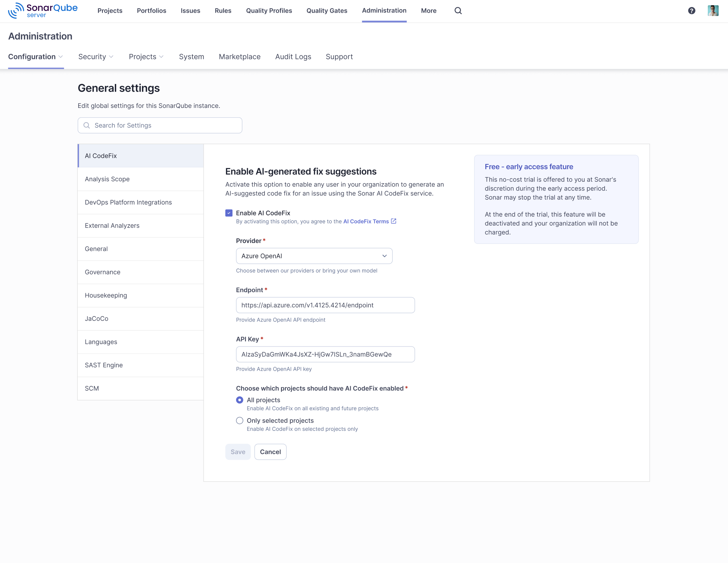Focus the API Key input field
Screen dimensions: 728x563
[325, 354]
